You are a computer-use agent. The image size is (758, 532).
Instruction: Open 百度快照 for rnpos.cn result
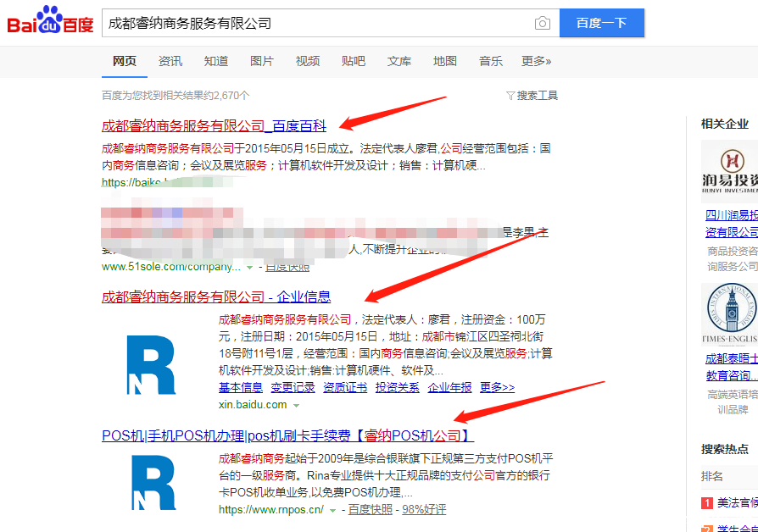click(x=370, y=509)
